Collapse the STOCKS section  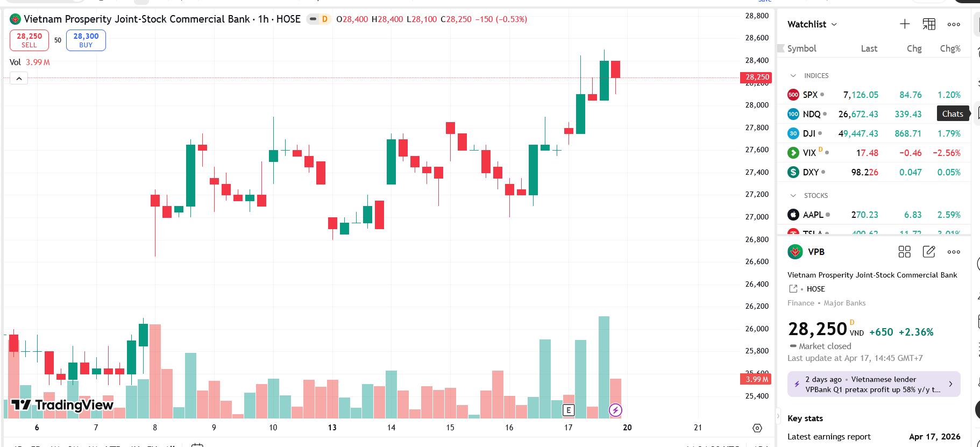tap(793, 196)
